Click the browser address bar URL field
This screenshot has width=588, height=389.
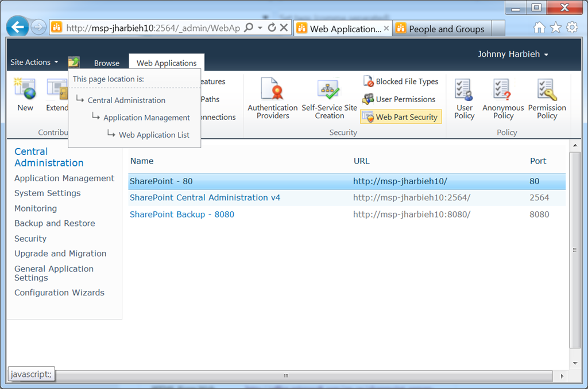pos(152,28)
